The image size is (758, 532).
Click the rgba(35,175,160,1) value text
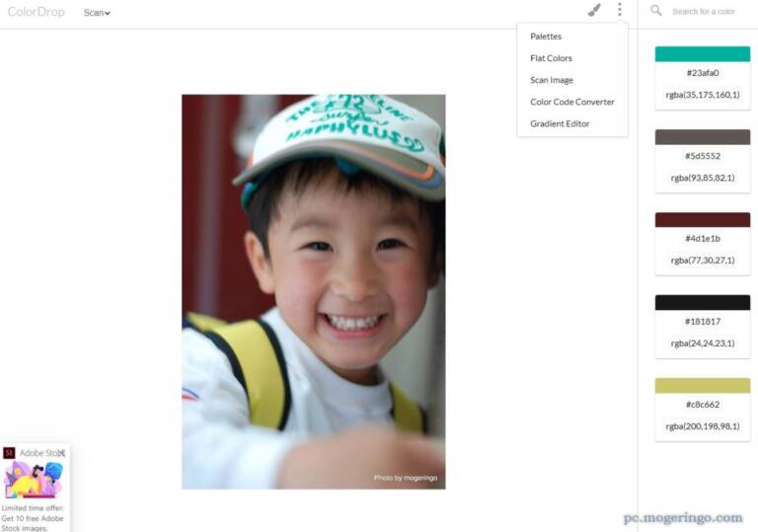(x=702, y=95)
